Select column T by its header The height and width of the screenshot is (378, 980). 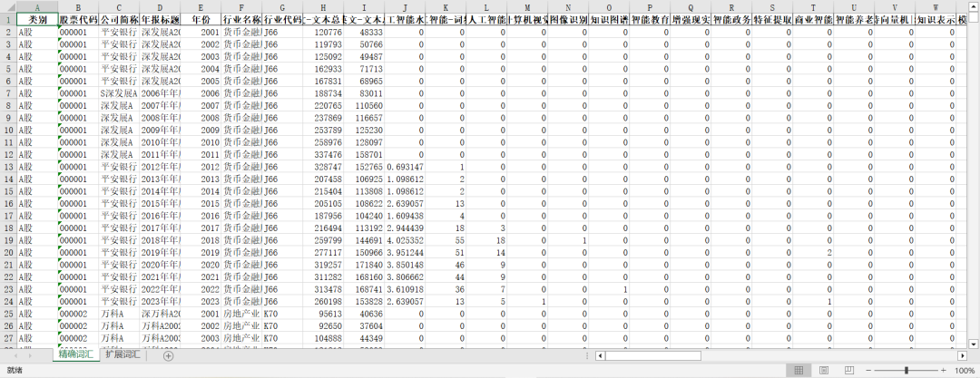click(813, 7)
